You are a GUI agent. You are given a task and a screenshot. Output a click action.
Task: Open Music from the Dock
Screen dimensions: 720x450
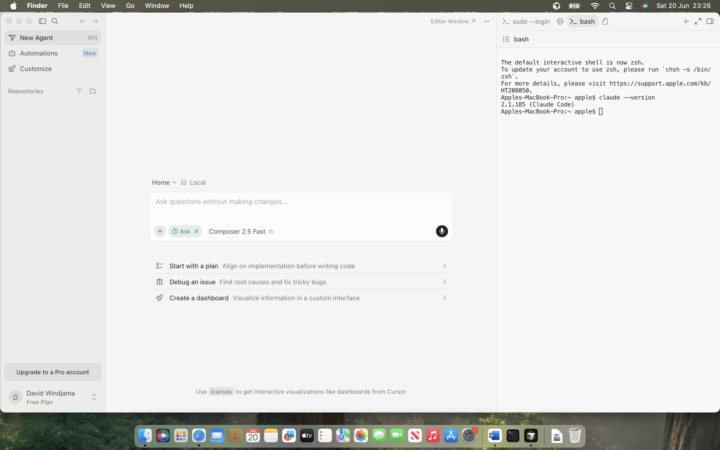[433, 435]
